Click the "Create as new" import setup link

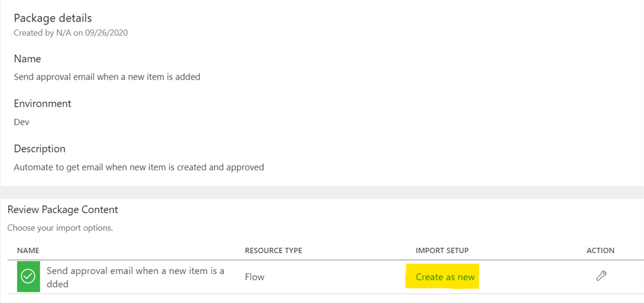tap(445, 277)
